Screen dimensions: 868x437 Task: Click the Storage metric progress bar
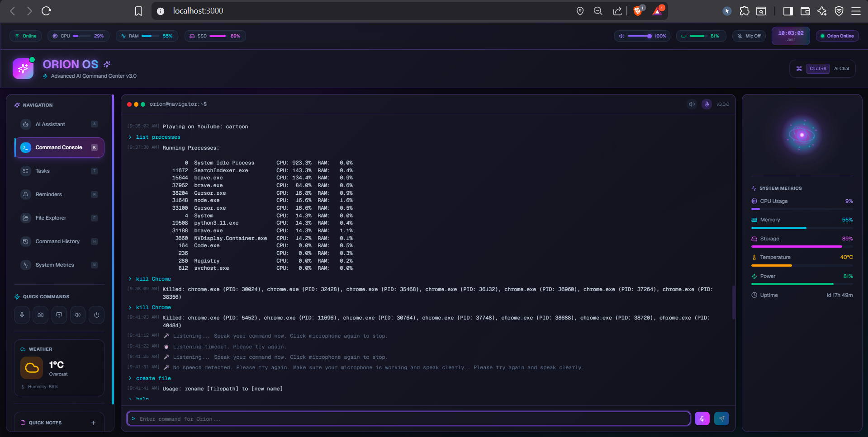pos(802,247)
